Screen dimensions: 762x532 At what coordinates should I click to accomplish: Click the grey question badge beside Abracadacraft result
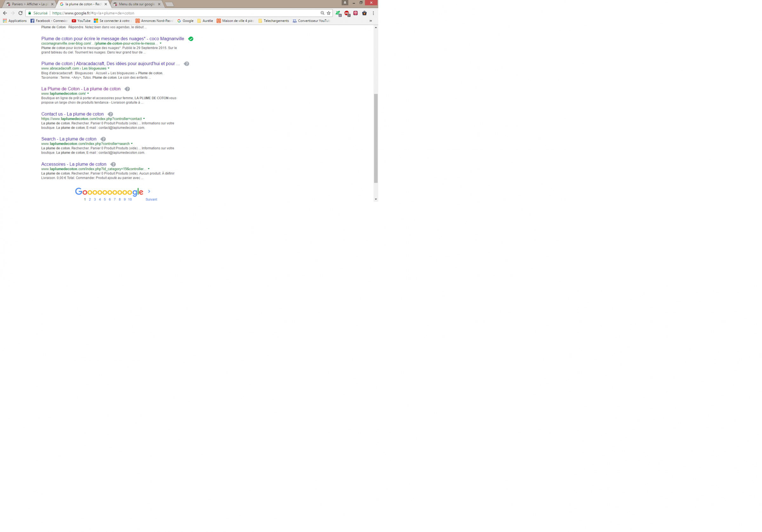point(186,64)
